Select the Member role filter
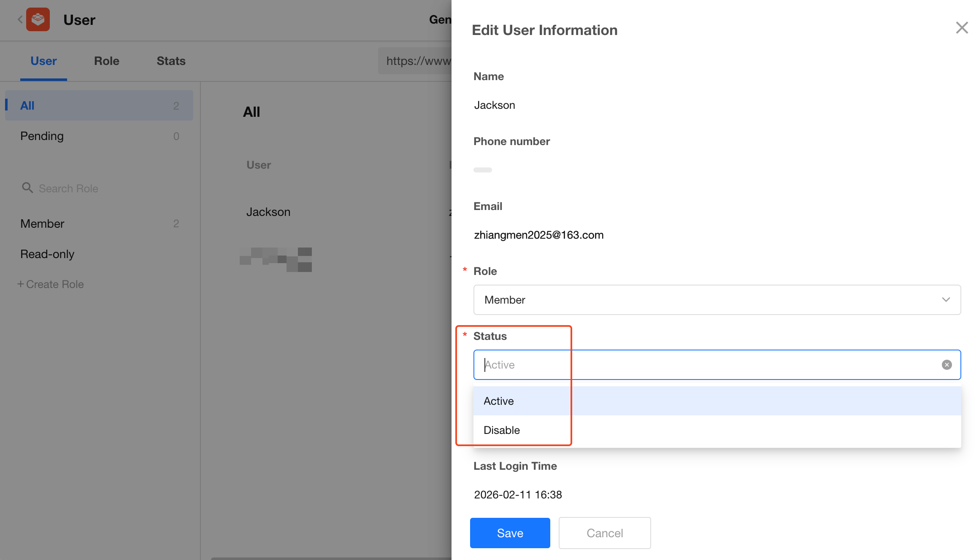This screenshot has width=979, height=560. [x=42, y=223]
